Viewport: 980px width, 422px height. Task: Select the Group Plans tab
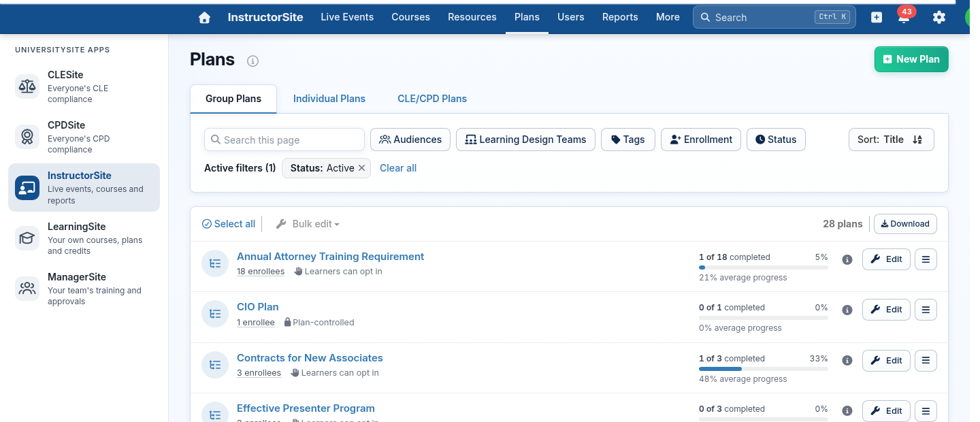(233, 99)
